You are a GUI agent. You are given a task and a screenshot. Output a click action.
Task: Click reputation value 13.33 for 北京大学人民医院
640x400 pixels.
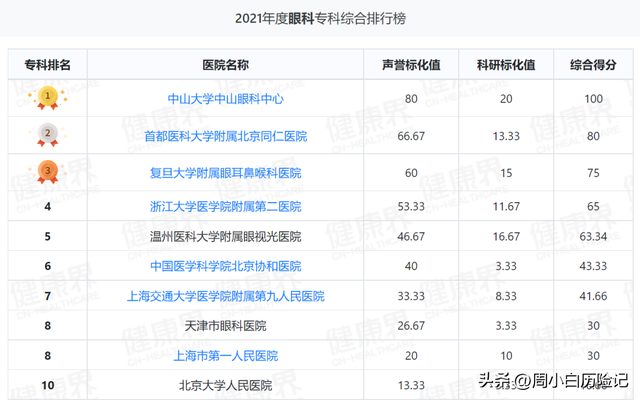point(411,385)
